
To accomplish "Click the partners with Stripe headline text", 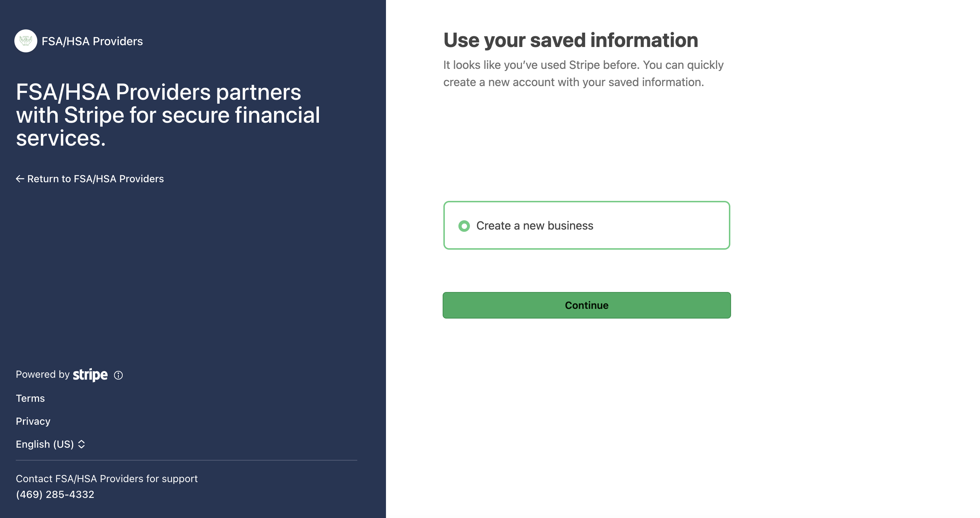I will pos(168,115).
